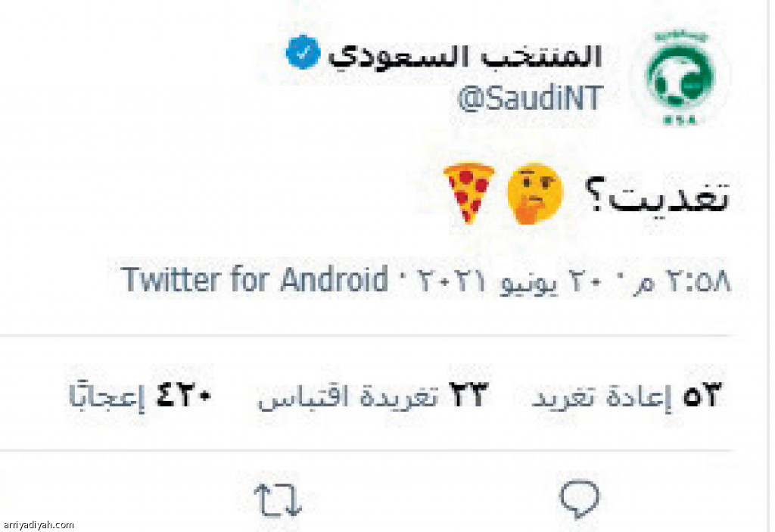
Task: Click the إعجابًا likes label
Action: point(106,396)
